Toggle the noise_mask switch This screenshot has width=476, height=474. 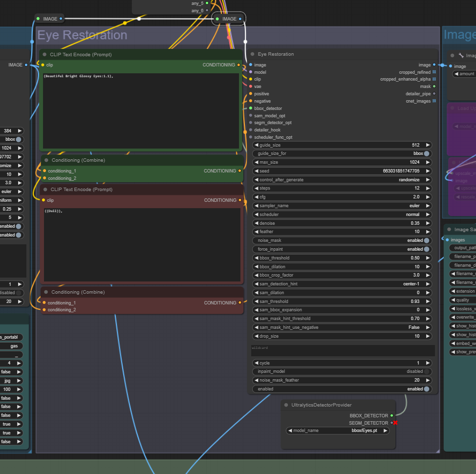coord(426,240)
